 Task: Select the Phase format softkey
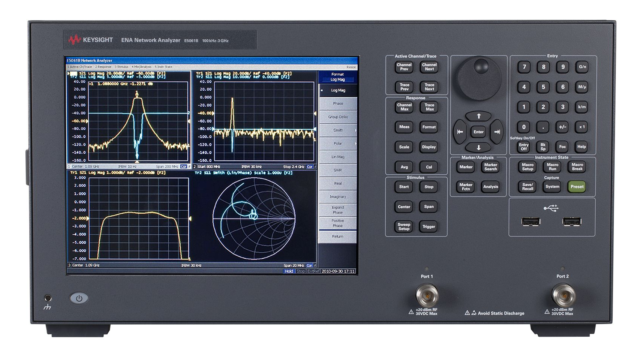[337, 103]
